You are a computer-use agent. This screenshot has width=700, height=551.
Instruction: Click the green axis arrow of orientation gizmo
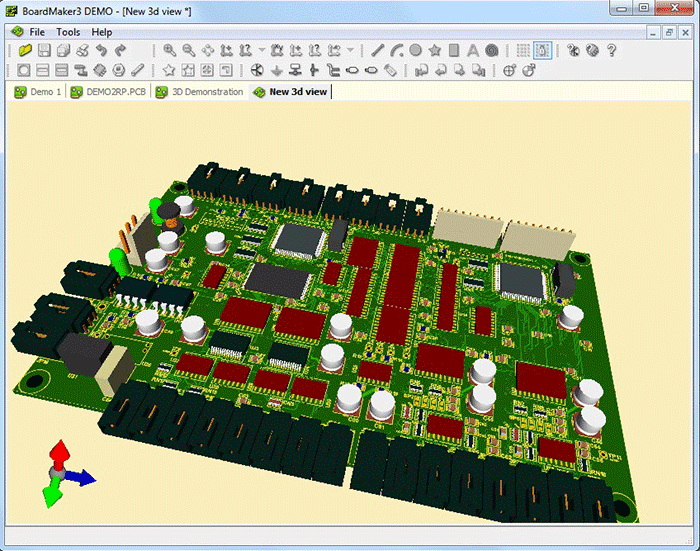click(x=51, y=493)
